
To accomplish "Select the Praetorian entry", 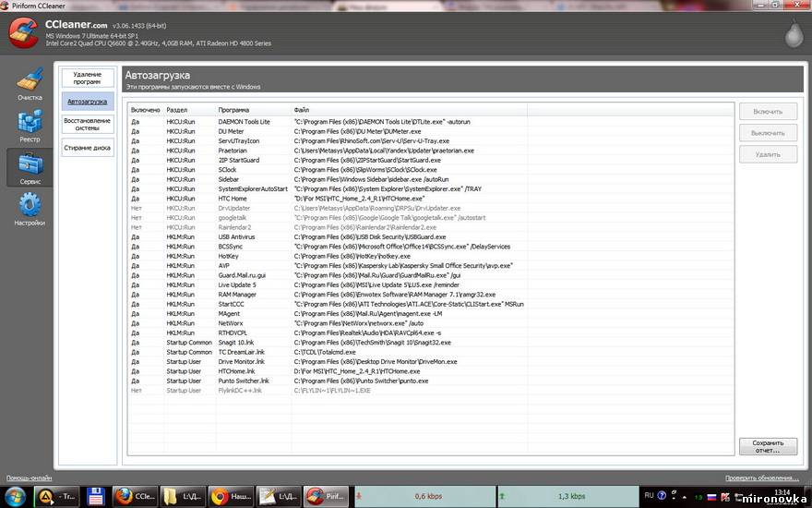I will point(430,151).
